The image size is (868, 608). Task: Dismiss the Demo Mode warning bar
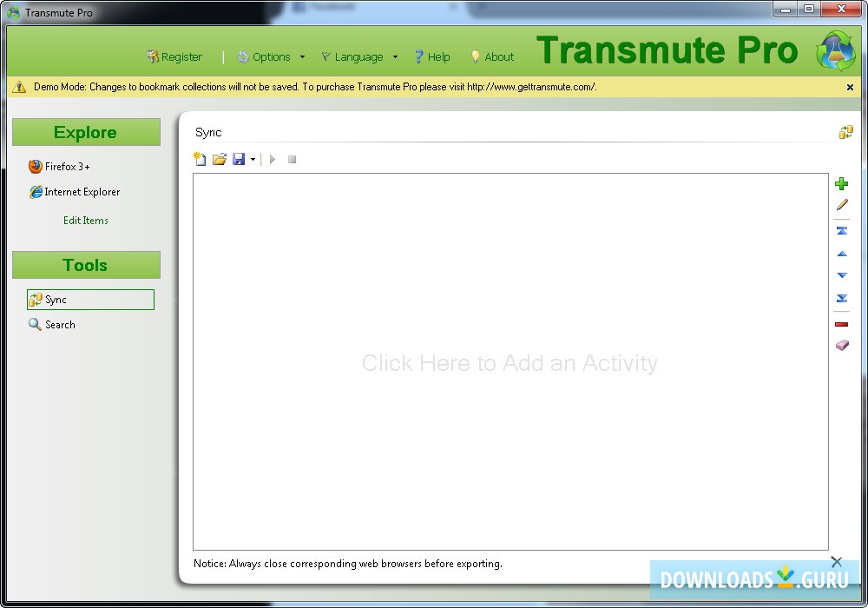point(850,87)
